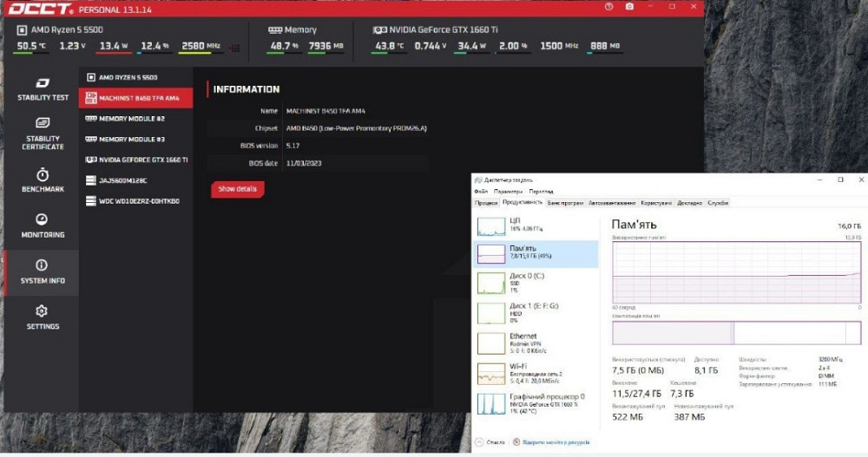Click CPU frequency value 2580 MHz
This screenshot has width=868, height=457.
[x=201, y=46]
